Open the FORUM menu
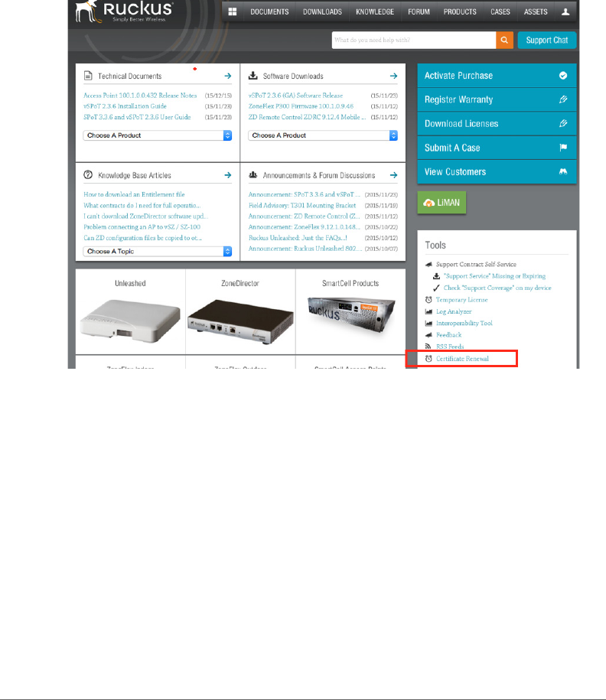 pos(419,11)
